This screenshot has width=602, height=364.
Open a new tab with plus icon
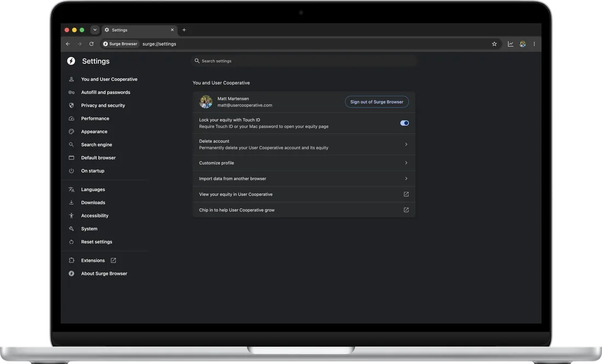pos(184,30)
